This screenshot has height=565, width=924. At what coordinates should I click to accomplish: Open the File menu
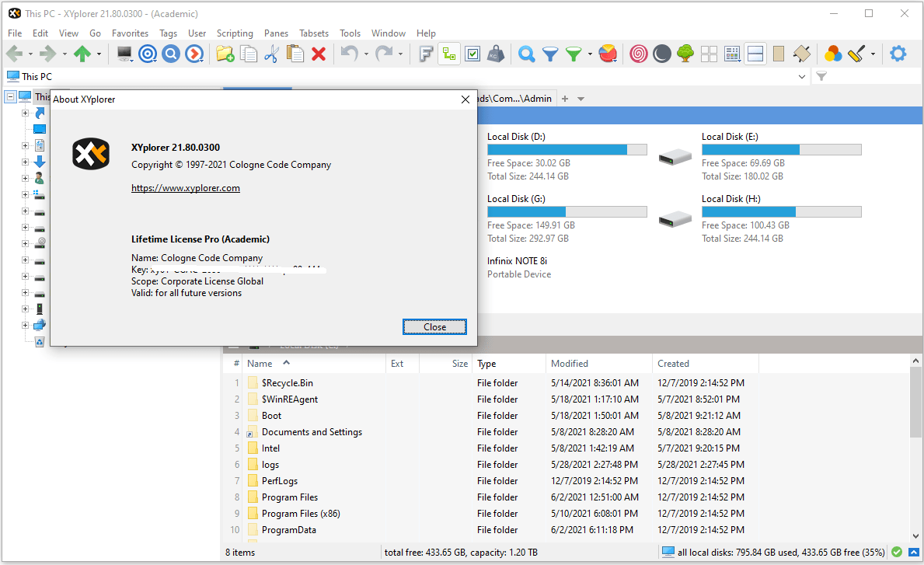click(15, 33)
